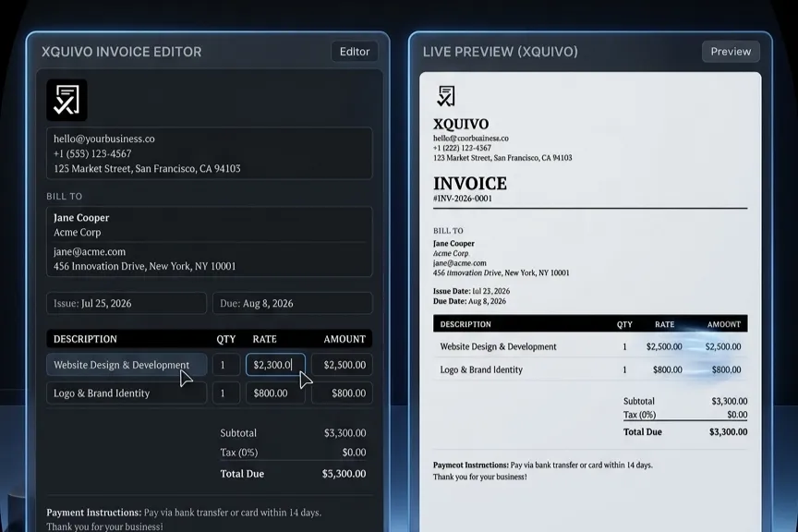Image resolution: width=798 pixels, height=532 pixels.
Task: Click the XQUIVO company name in the preview
Action: point(461,124)
